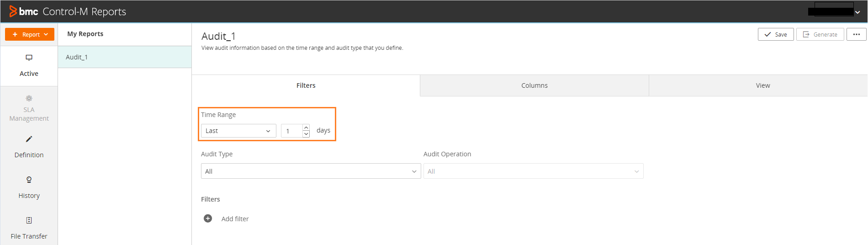This screenshot has height=245, width=868.
Task: Click the days number input field
Action: pyautogui.click(x=291, y=131)
